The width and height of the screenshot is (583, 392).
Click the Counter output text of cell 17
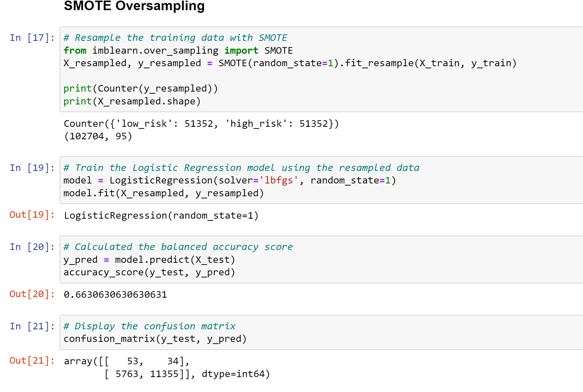(201, 124)
